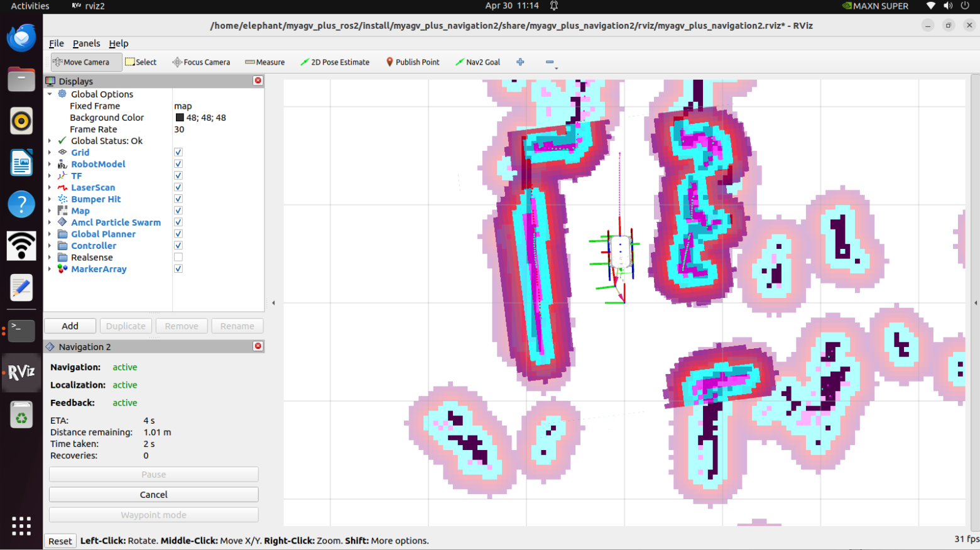Expand the Global Planner group
Image resolution: width=980 pixels, height=550 pixels.
[50, 234]
